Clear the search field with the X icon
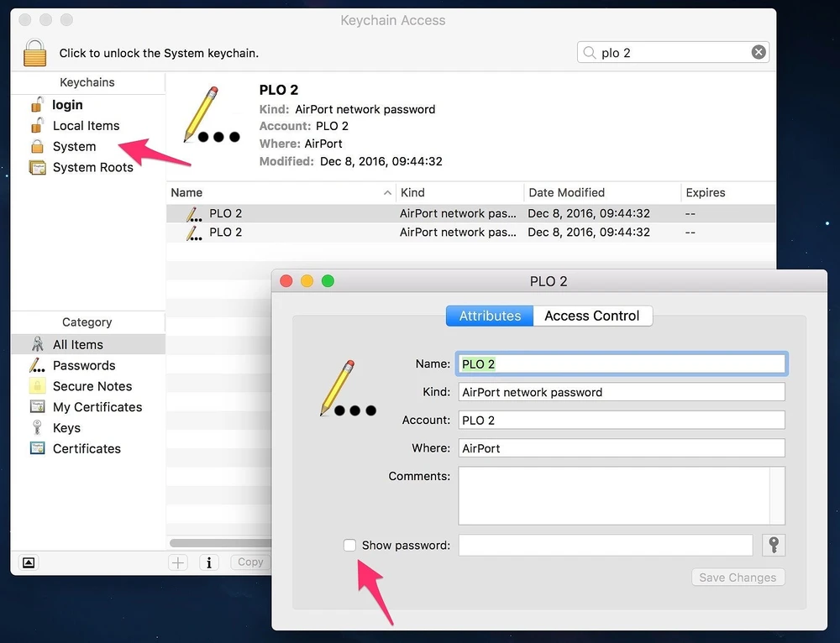 [x=758, y=53]
